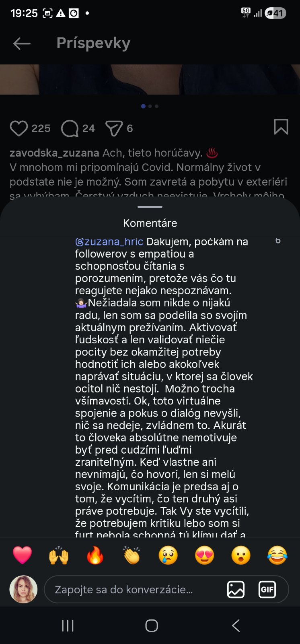The width and height of the screenshot is (300, 644).
Task: Insert the crying face emoji
Action: [x=168, y=555]
